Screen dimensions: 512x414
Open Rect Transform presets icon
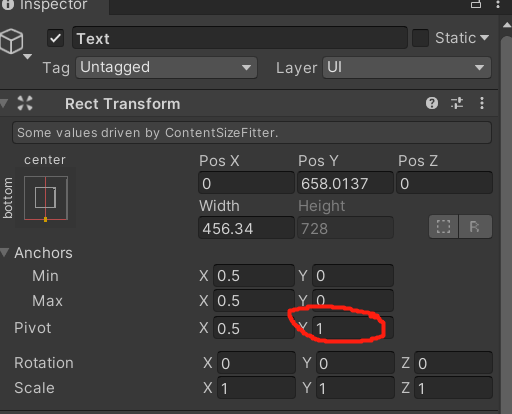point(457,103)
